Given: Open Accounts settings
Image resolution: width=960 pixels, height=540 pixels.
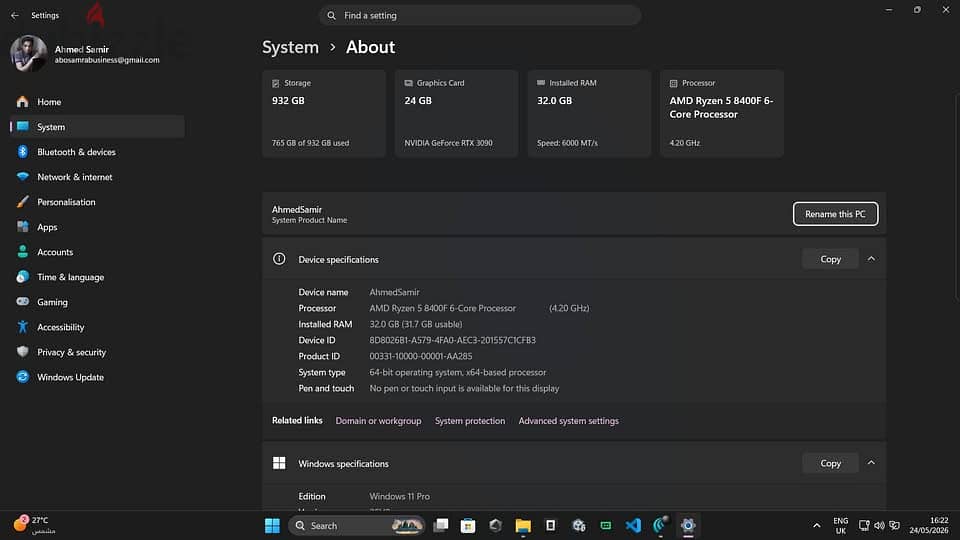Looking at the screenshot, I should point(97,252).
